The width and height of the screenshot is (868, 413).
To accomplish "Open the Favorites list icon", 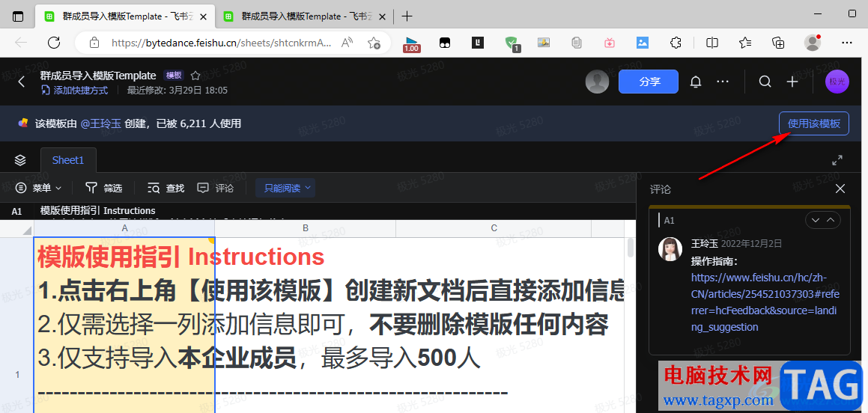I will pos(745,43).
